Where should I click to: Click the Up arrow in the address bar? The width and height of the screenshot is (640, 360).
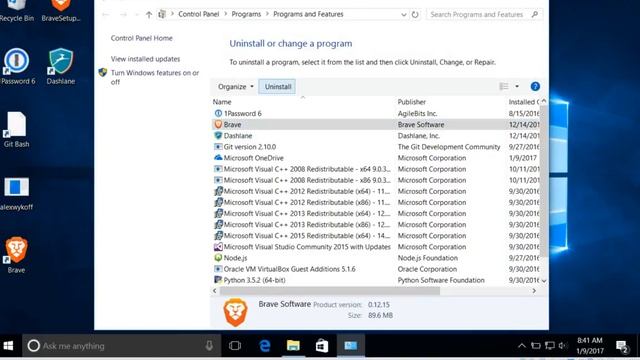coord(149,15)
